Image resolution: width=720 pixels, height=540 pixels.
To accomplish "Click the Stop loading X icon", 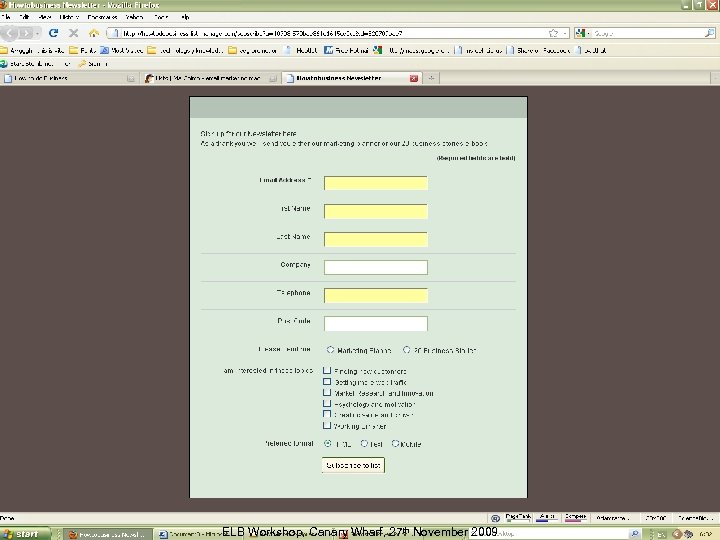I will pyautogui.click(x=73, y=33).
